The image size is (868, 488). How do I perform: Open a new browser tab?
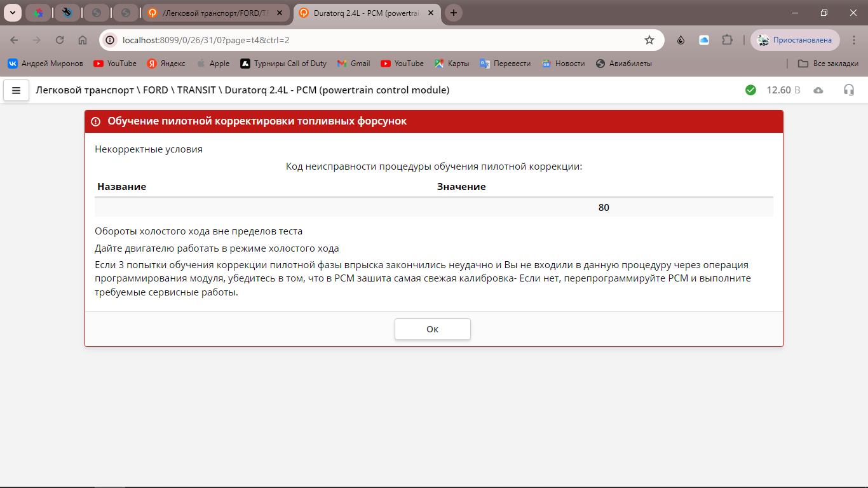click(x=453, y=13)
